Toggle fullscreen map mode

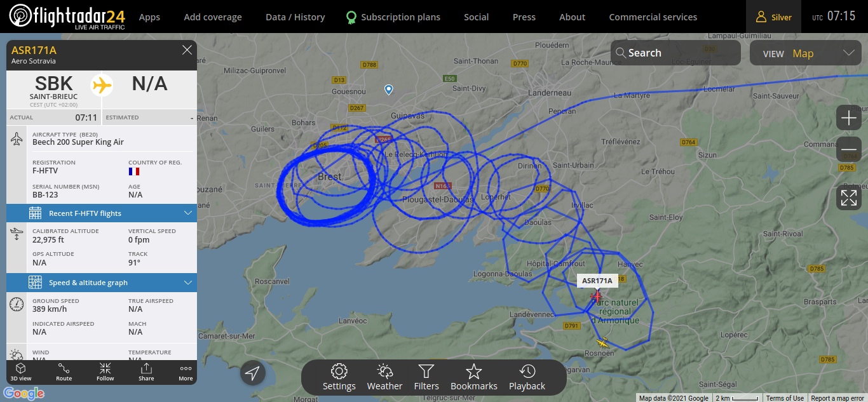(x=849, y=198)
